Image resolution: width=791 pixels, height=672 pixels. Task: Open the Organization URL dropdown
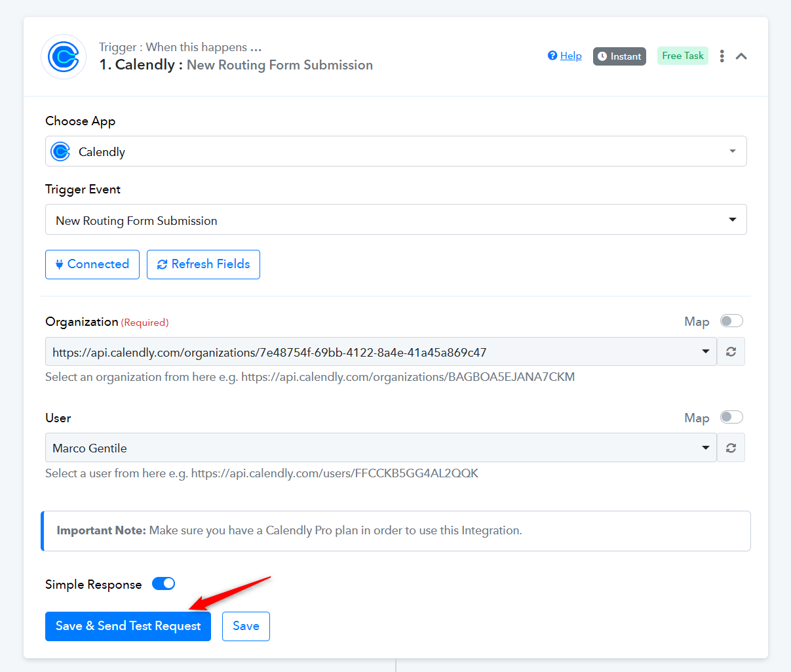(x=381, y=351)
